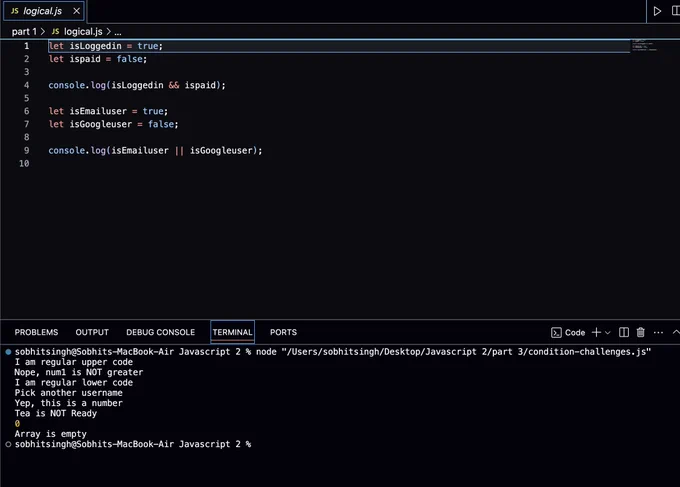Click the 'let isEmailuser = true;' line
The image size is (680, 487).
tap(108, 111)
